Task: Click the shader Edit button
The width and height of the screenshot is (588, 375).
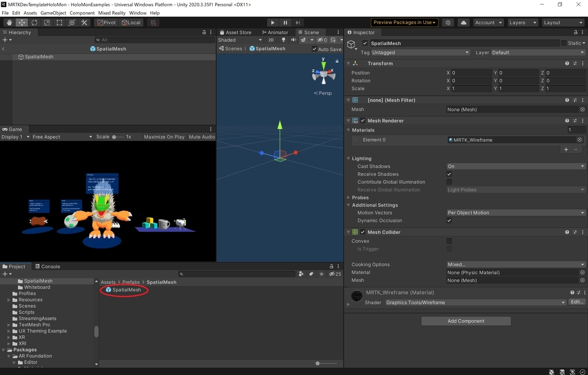Action: pos(577,302)
